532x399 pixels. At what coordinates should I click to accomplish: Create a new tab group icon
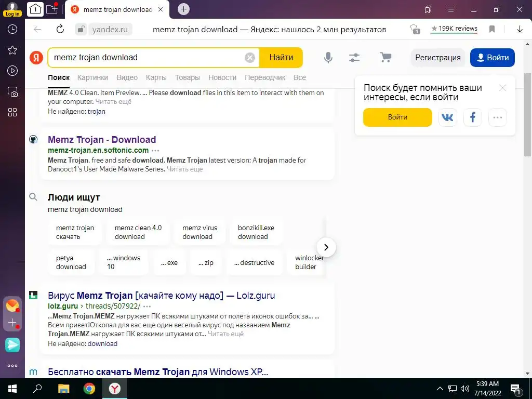click(x=52, y=9)
